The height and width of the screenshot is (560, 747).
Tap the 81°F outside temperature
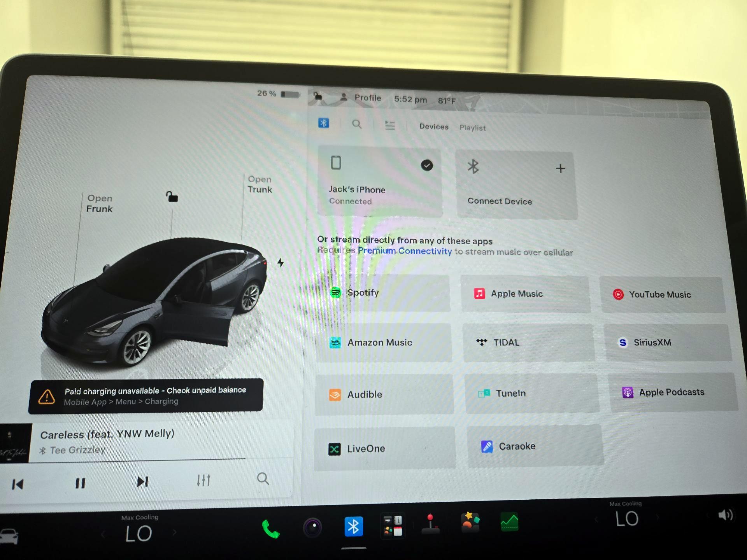[447, 101]
